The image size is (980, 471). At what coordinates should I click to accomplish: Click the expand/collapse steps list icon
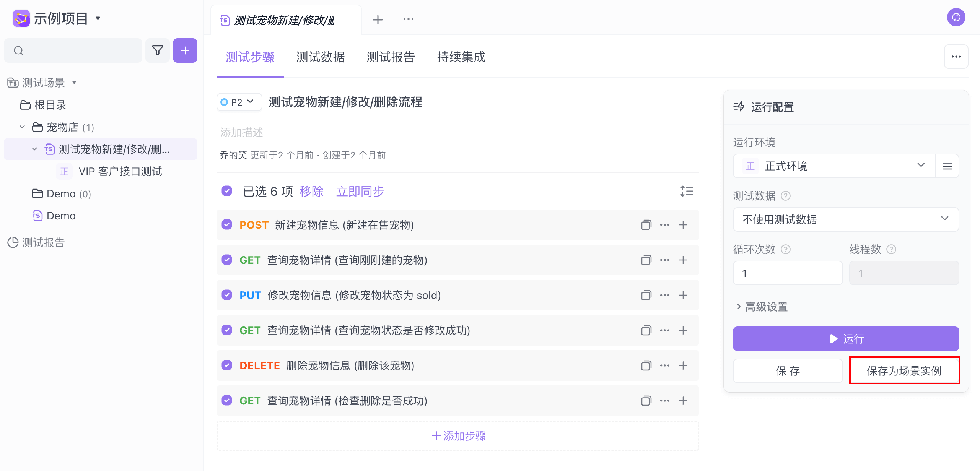click(x=687, y=191)
